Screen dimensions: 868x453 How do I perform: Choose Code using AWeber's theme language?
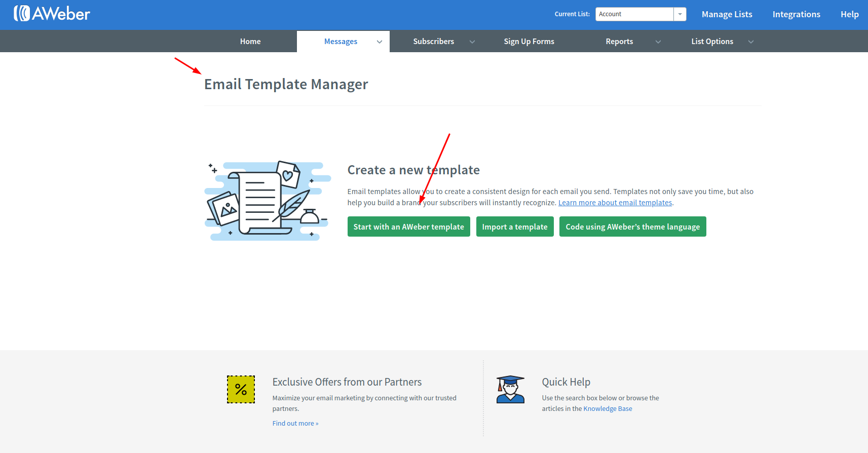coord(633,226)
